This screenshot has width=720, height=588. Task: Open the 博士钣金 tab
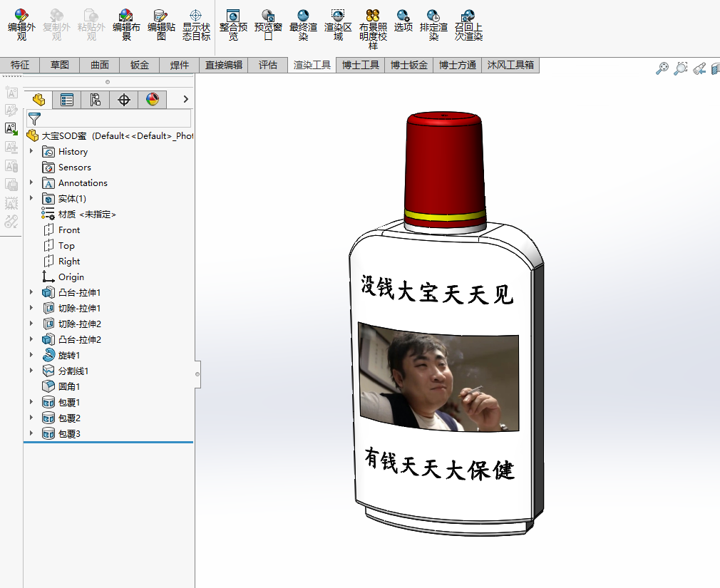(x=409, y=65)
